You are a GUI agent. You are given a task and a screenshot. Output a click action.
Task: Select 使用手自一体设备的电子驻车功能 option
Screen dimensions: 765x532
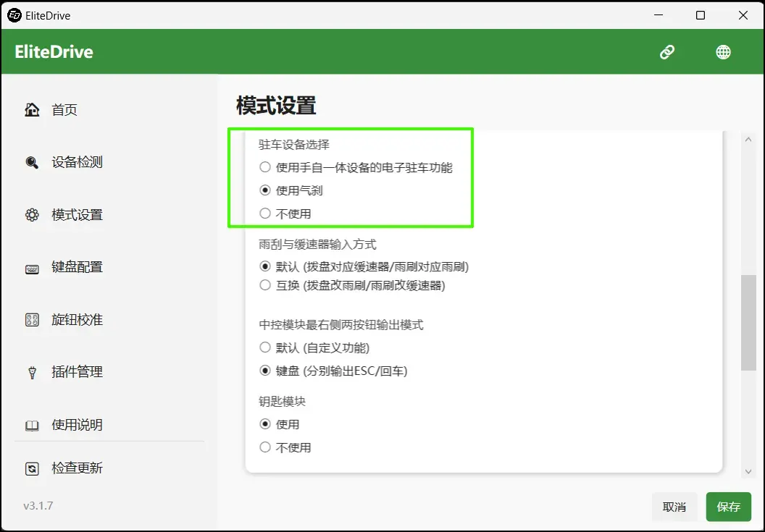tap(356, 167)
